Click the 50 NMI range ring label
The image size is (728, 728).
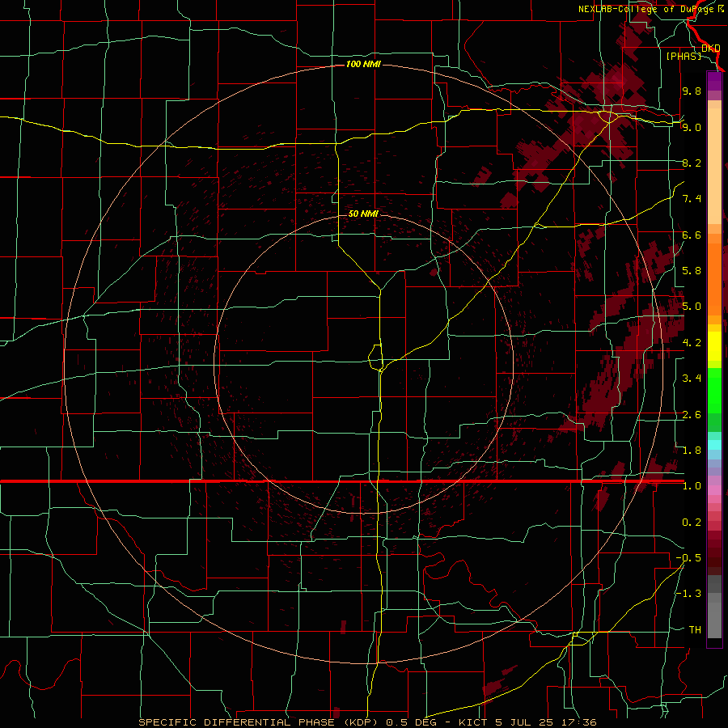click(x=363, y=214)
